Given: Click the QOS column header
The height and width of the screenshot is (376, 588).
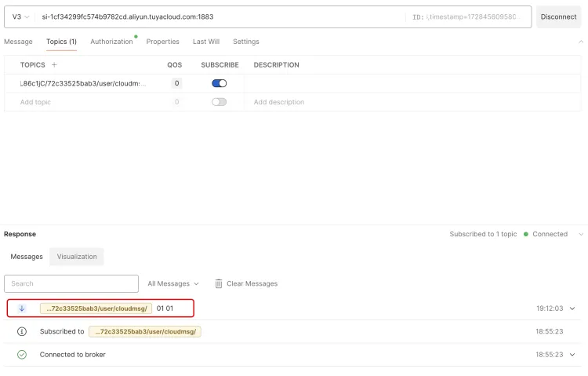Looking at the screenshot, I should click(174, 65).
